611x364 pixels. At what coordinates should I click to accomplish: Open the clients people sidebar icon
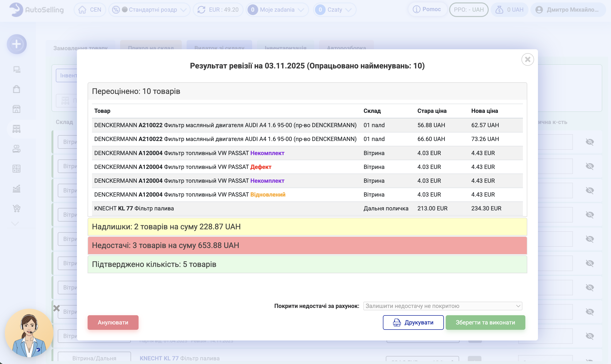(17, 149)
